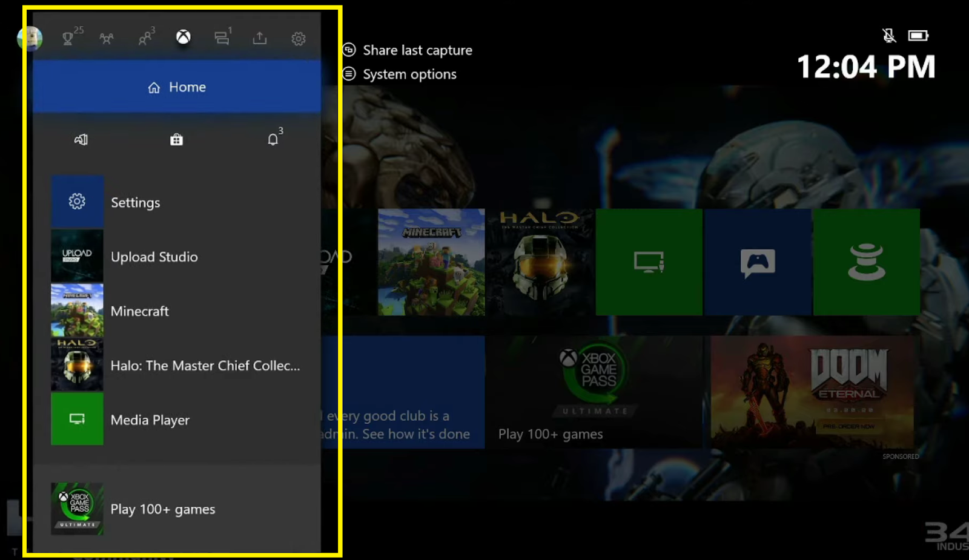Open Game Pass Ultimate guide thumbnail

(x=77, y=509)
